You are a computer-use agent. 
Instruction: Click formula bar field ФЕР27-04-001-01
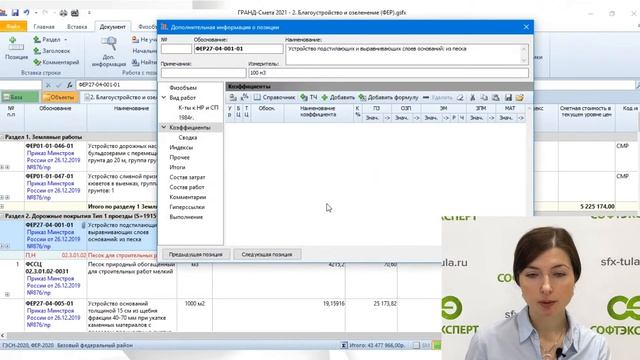click(x=118, y=85)
